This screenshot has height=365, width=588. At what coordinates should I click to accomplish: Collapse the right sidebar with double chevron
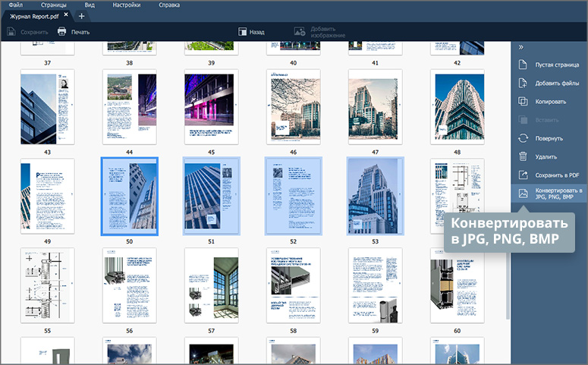(521, 47)
